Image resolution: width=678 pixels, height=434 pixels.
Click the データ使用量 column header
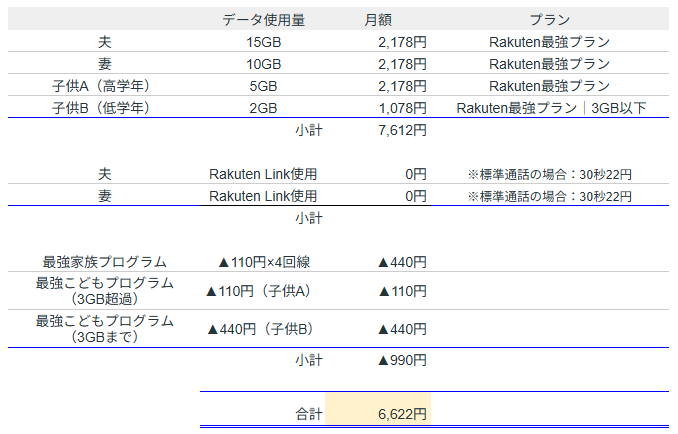(x=264, y=19)
